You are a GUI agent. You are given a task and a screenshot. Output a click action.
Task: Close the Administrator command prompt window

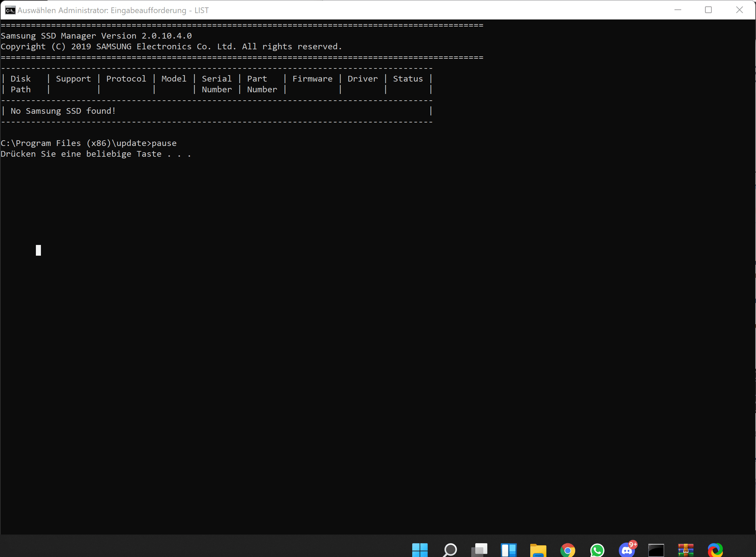point(739,10)
